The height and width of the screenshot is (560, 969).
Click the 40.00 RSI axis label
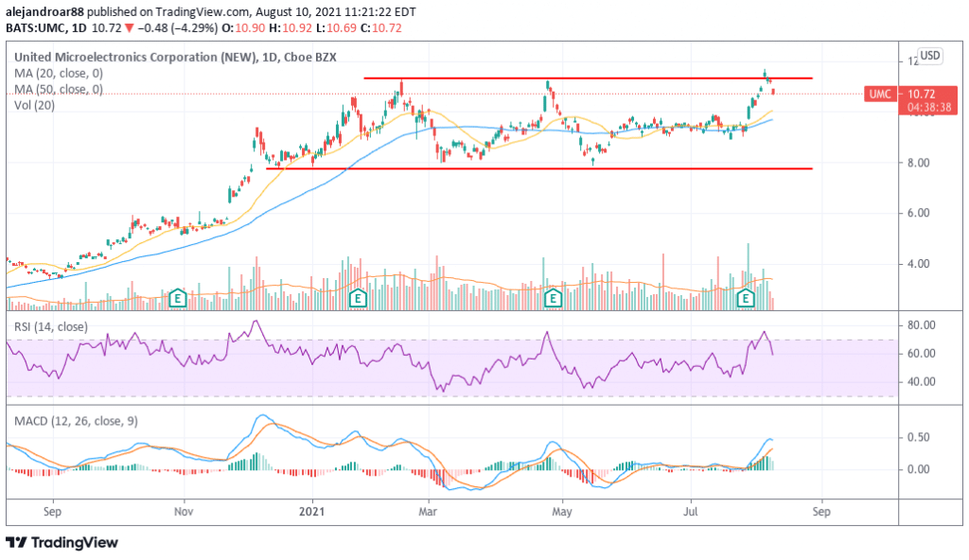pos(921,382)
